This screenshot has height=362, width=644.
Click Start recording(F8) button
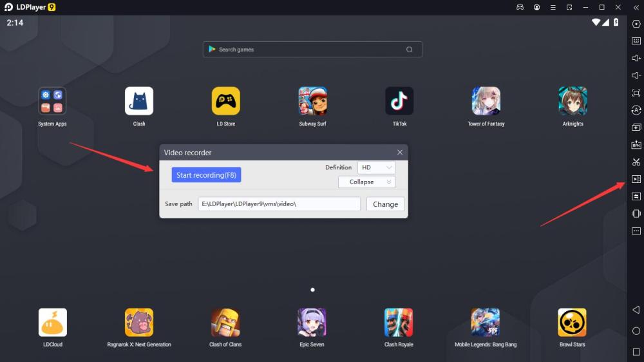point(206,175)
